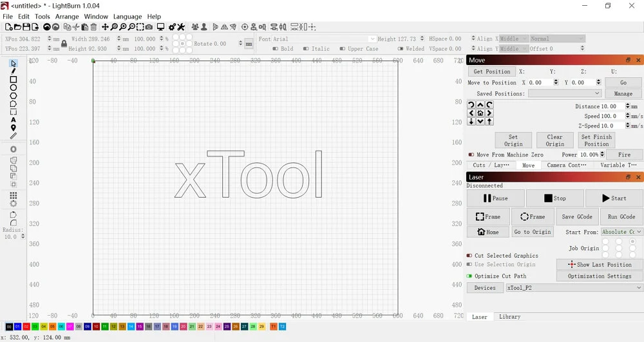Open Settings gears icon

point(172,27)
